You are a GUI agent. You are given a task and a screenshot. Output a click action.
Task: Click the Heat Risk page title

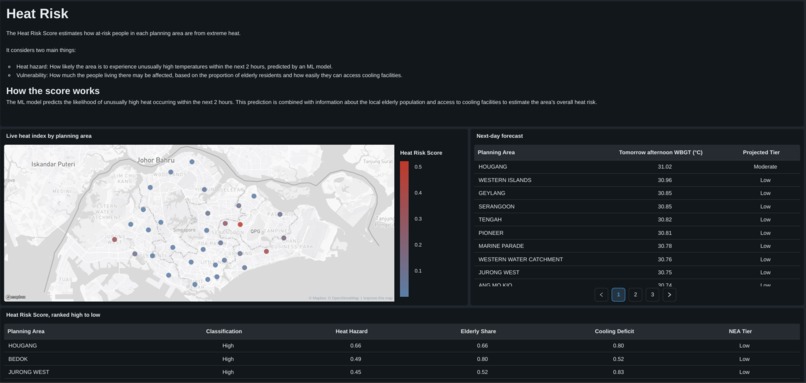point(37,14)
